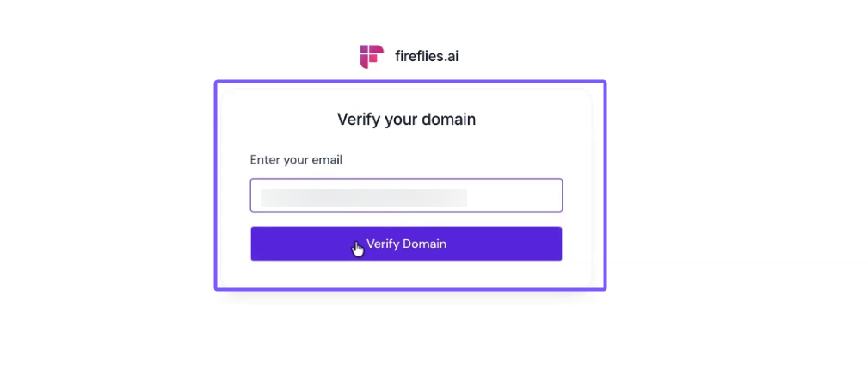868x383 pixels.
Task: Click the "Verify your domain" heading
Action: tap(406, 120)
